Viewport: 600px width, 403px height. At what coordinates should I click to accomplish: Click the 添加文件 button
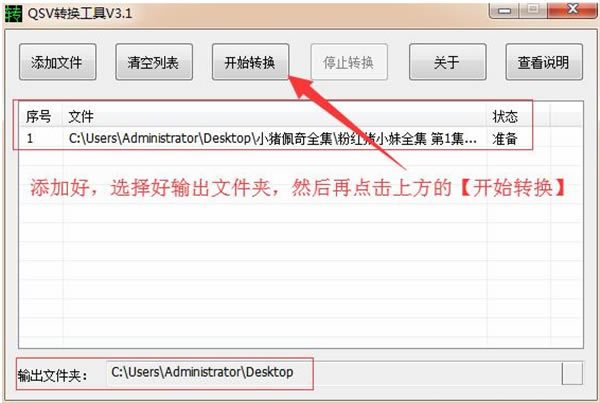pos(57,62)
